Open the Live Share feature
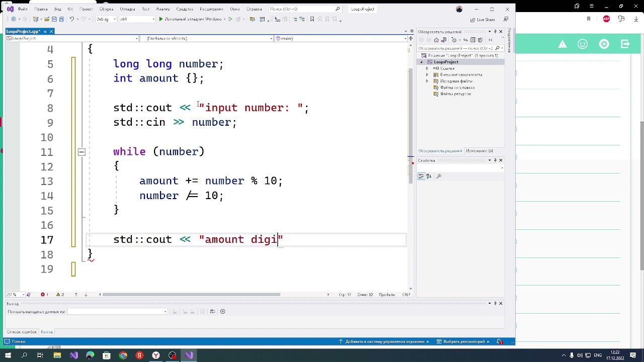Screen dimensions: 644x362 coord(482,20)
